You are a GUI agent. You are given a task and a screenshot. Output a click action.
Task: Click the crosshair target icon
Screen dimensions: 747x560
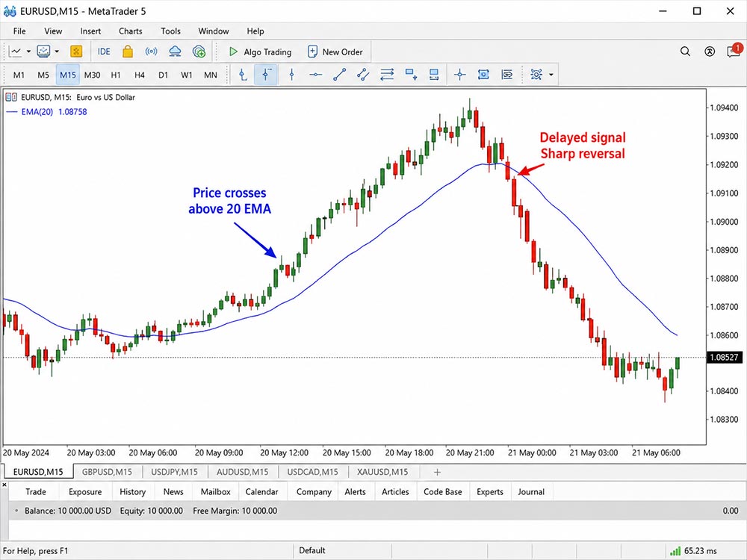point(460,75)
